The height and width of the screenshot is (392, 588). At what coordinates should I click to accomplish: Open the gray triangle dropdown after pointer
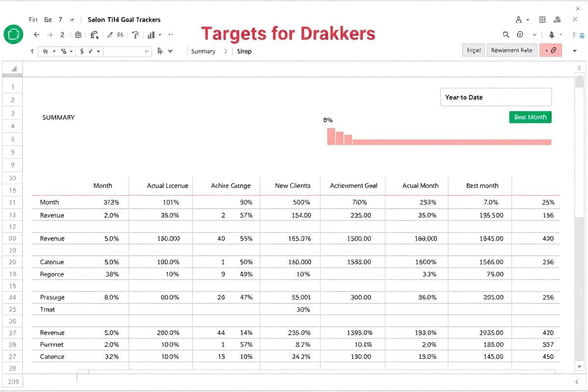(171, 51)
